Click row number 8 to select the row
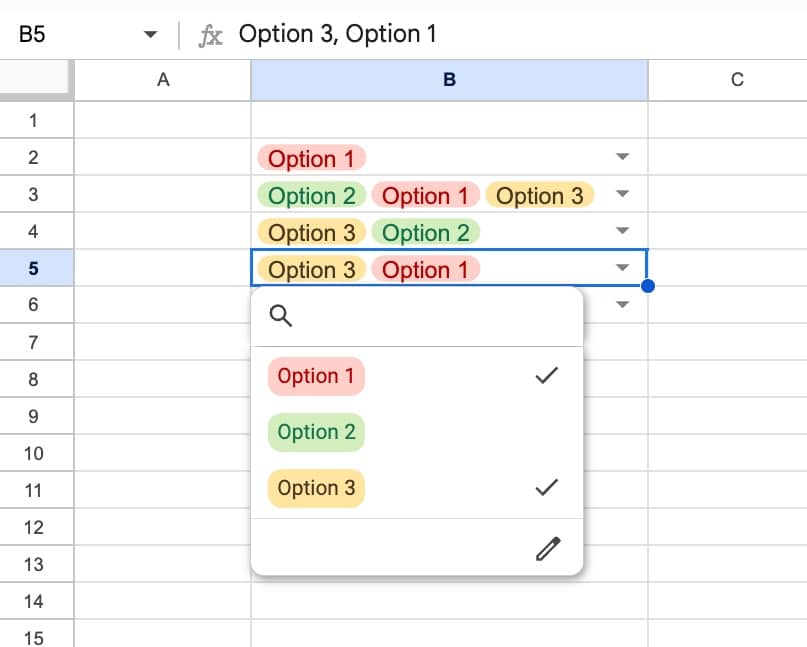 click(x=36, y=379)
